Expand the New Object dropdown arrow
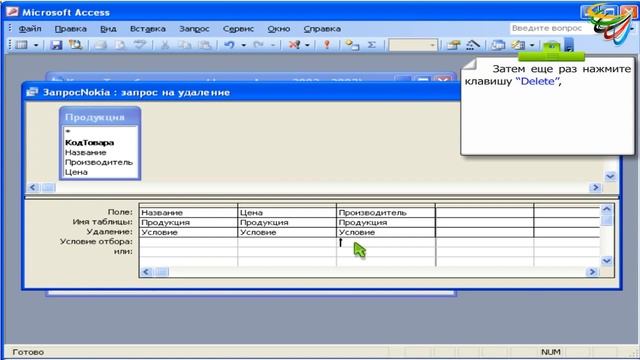 (x=532, y=45)
